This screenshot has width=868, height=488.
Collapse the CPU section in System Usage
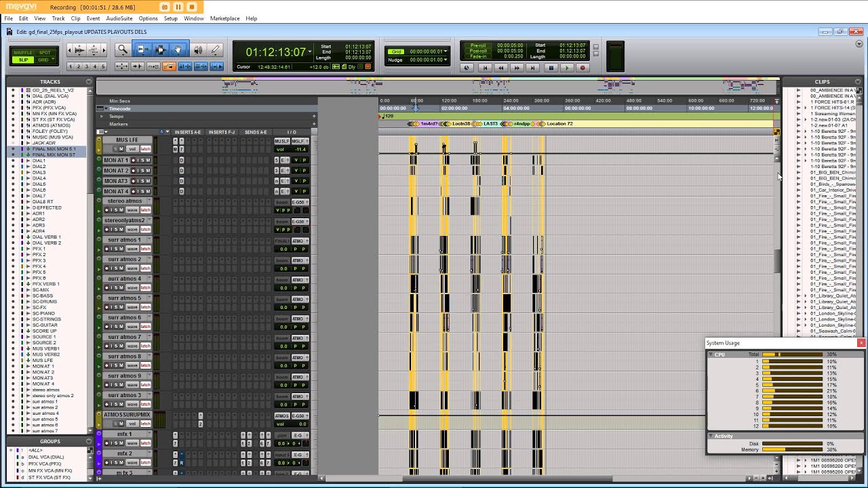711,354
